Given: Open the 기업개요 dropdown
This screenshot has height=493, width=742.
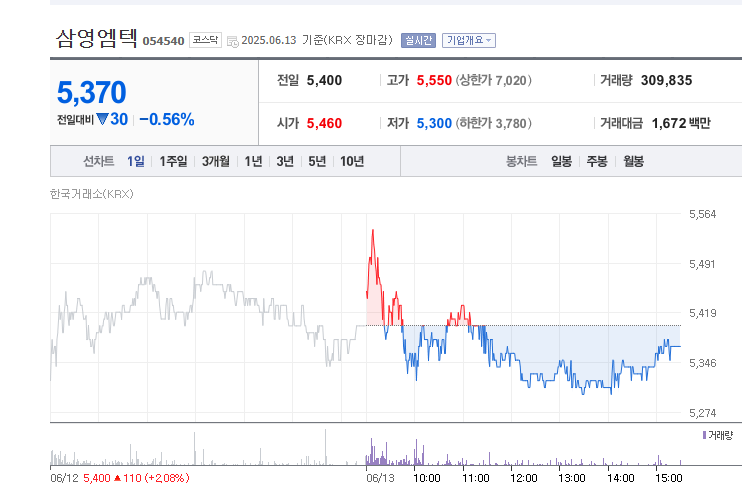Looking at the screenshot, I should (468, 41).
